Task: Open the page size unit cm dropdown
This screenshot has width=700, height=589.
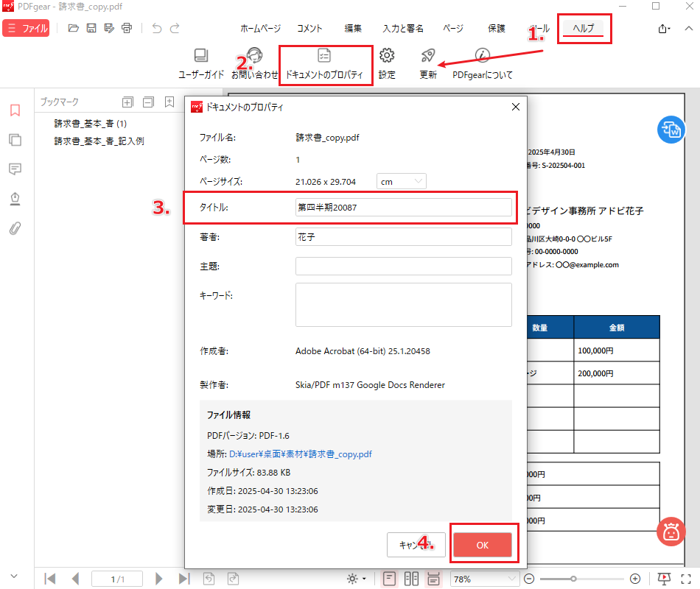Action: (402, 181)
